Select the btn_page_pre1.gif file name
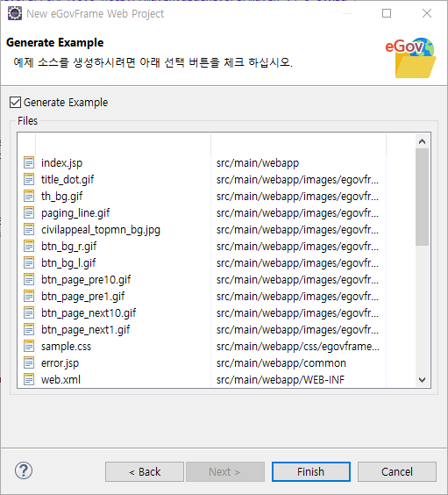This screenshot has height=495, width=448. point(83,297)
